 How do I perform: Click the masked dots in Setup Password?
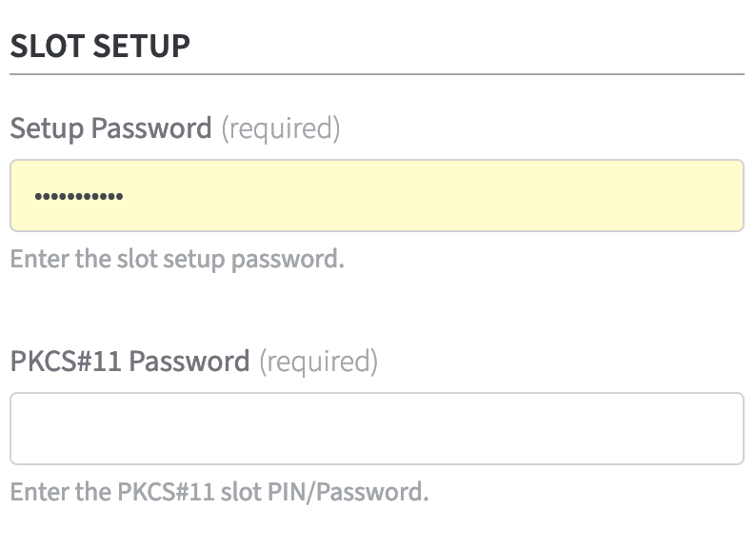tap(79, 197)
